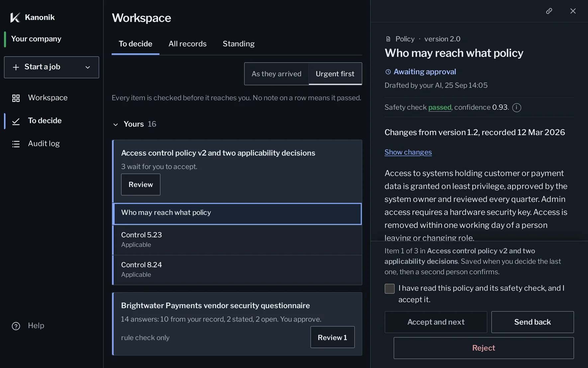
Task: Open the Show changes link
Action: [x=408, y=152]
